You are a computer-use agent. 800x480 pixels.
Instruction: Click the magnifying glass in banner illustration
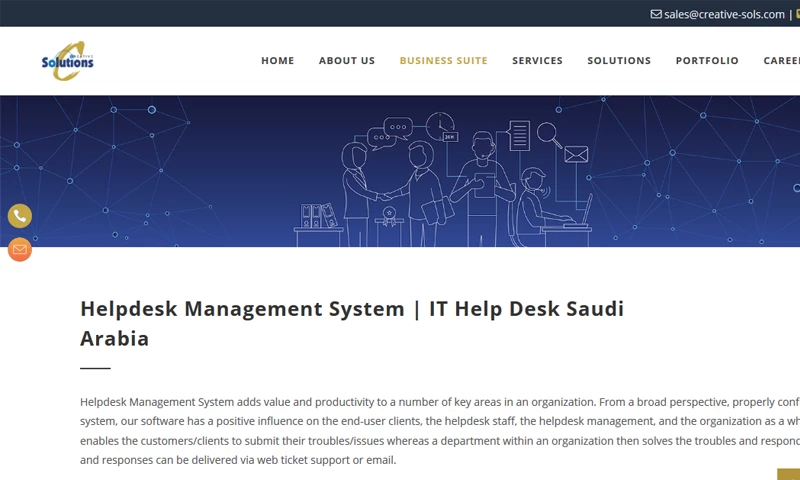[547, 133]
